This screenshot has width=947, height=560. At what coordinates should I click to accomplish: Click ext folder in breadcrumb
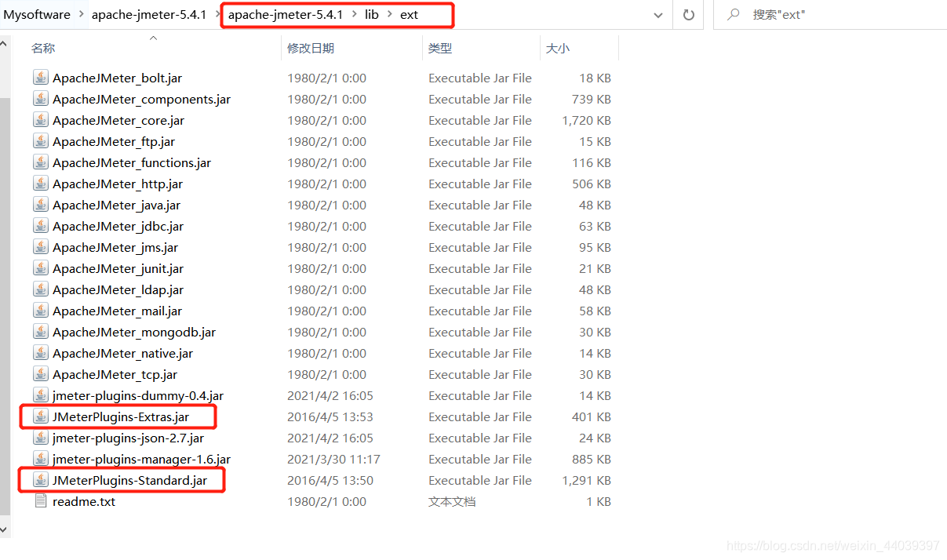[409, 15]
